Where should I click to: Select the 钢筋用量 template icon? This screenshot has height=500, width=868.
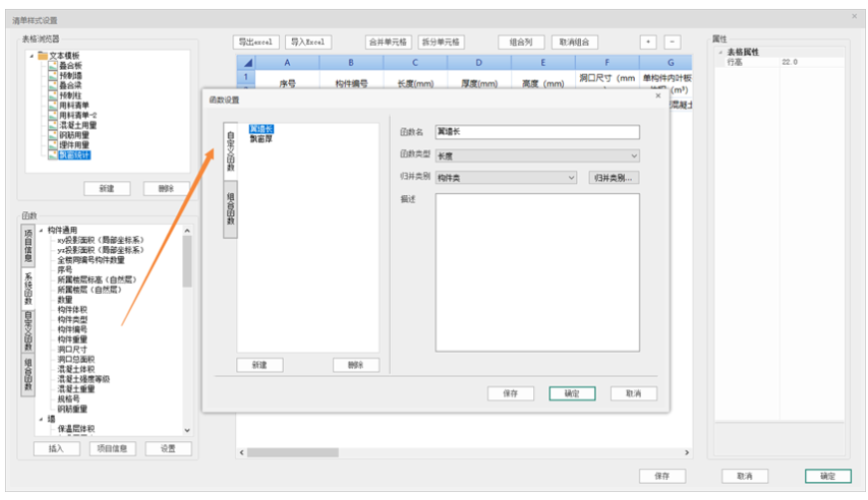click(x=53, y=134)
